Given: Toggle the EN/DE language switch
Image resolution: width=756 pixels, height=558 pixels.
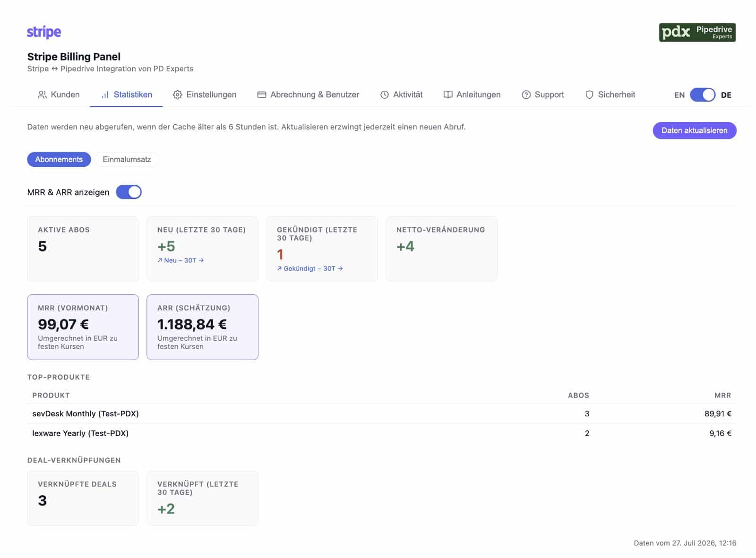Looking at the screenshot, I should pyautogui.click(x=703, y=95).
